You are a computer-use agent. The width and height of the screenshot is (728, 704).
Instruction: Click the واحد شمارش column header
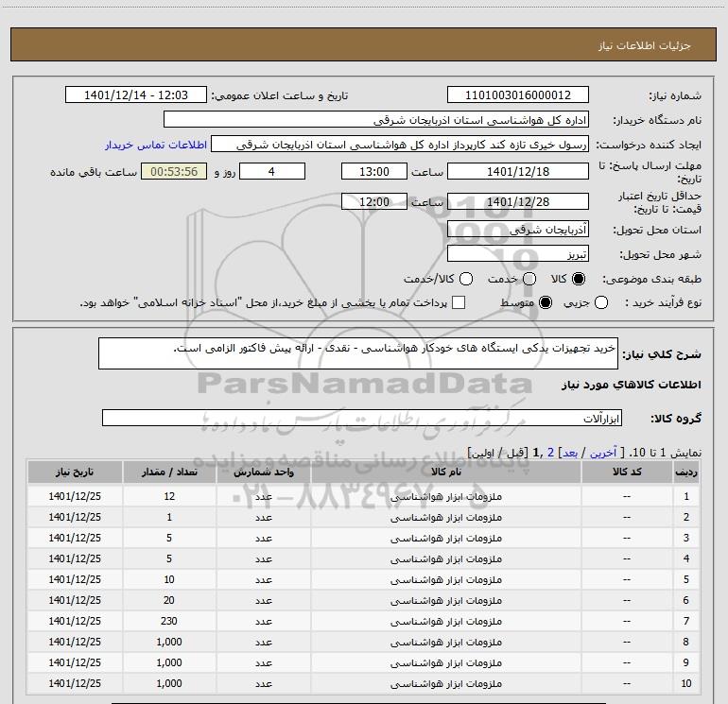pyautogui.click(x=263, y=472)
